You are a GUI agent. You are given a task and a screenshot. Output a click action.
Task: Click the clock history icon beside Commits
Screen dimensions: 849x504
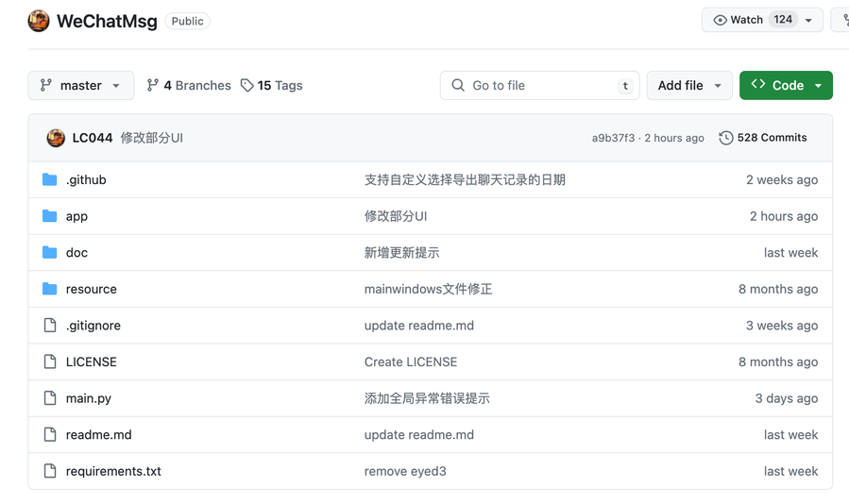[726, 138]
